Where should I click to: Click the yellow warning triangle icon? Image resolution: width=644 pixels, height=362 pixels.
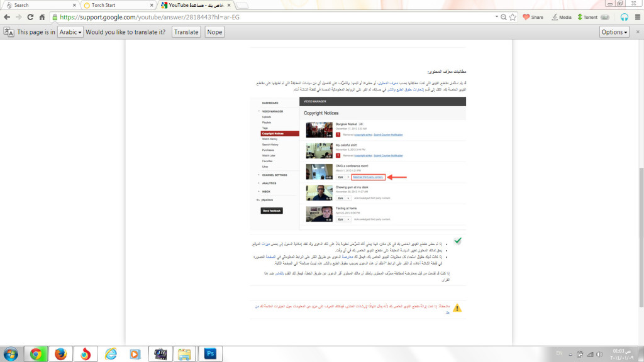click(457, 308)
